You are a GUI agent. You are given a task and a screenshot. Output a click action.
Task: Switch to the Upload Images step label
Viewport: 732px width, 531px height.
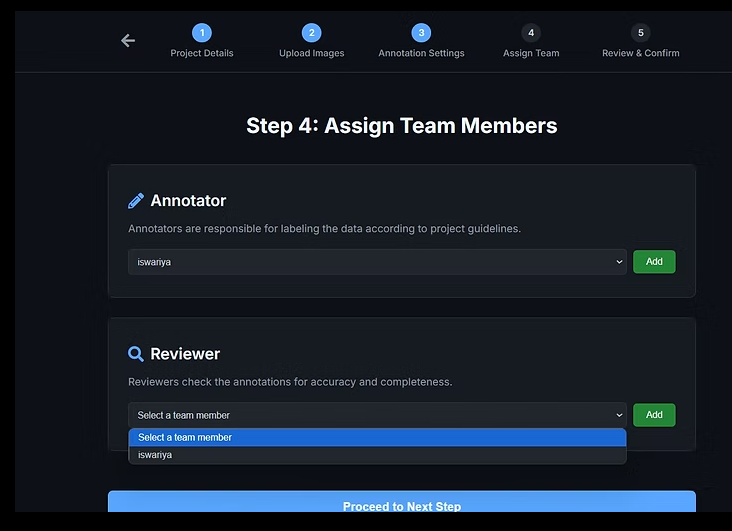tap(311, 53)
